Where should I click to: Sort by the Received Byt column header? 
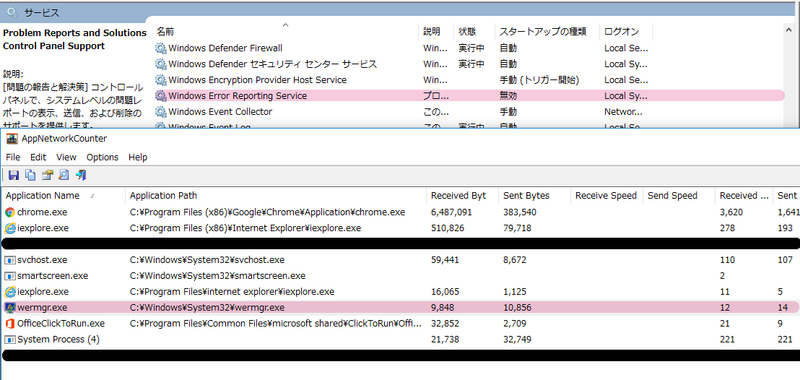(463, 196)
